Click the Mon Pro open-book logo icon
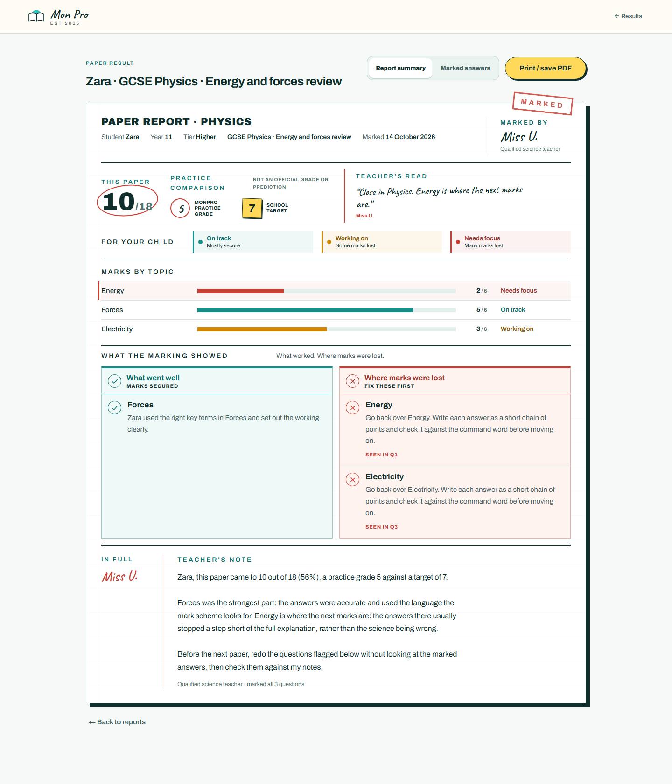672x784 pixels. tap(36, 16)
